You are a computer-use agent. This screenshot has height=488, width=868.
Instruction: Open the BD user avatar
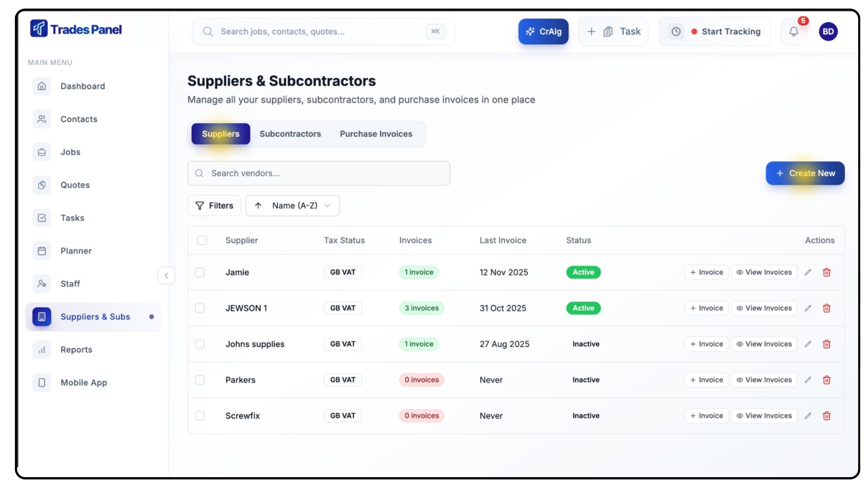pos(828,32)
